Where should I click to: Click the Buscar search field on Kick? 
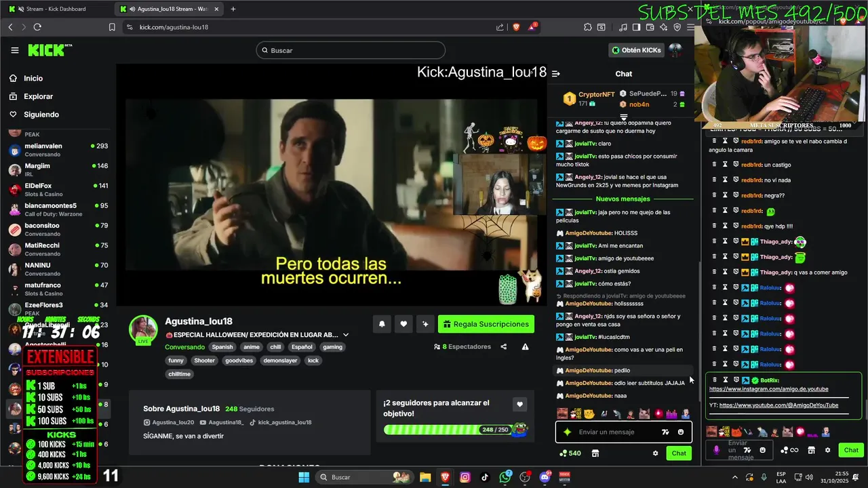[351, 50]
